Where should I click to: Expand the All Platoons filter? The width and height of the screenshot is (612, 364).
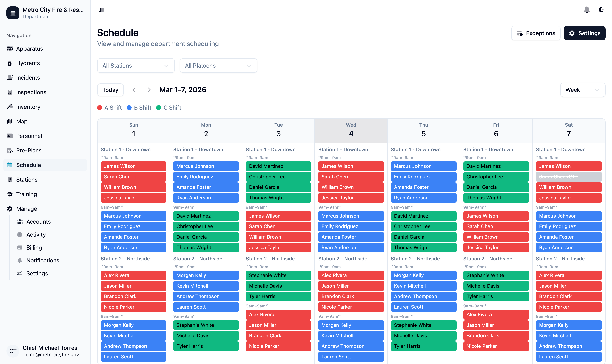[218, 66]
